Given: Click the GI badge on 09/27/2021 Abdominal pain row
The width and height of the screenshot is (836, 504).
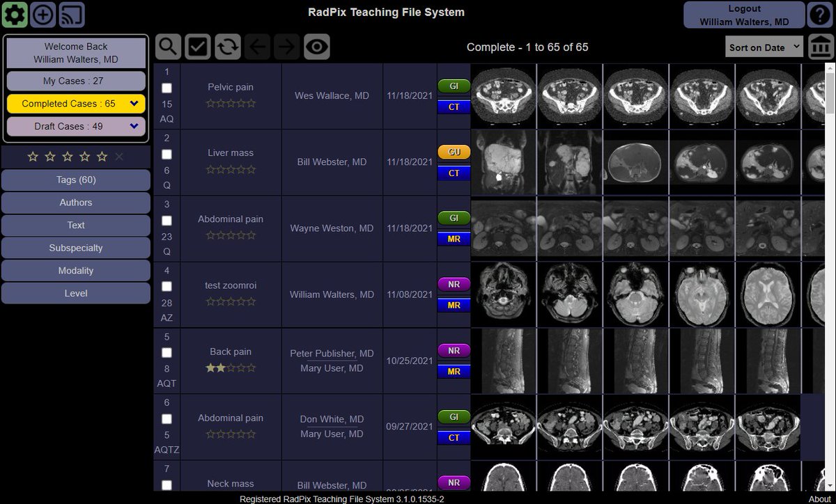Looking at the screenshot, I should (454, 416).
